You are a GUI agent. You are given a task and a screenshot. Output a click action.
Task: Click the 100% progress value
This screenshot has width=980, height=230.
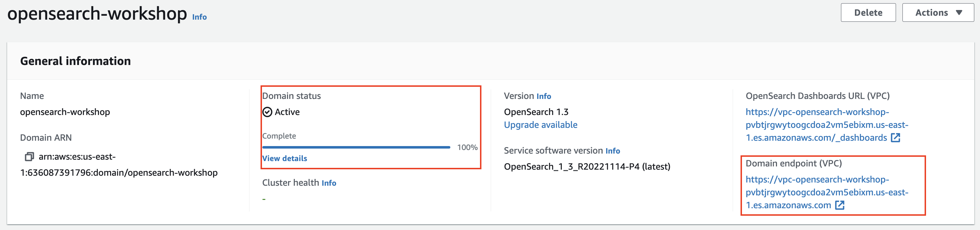(467, 147)
